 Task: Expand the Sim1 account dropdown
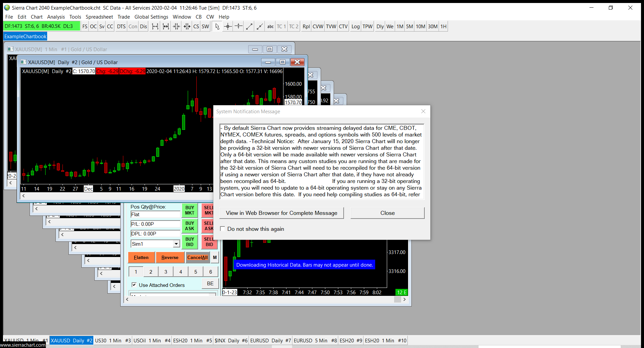coord(176,244)
